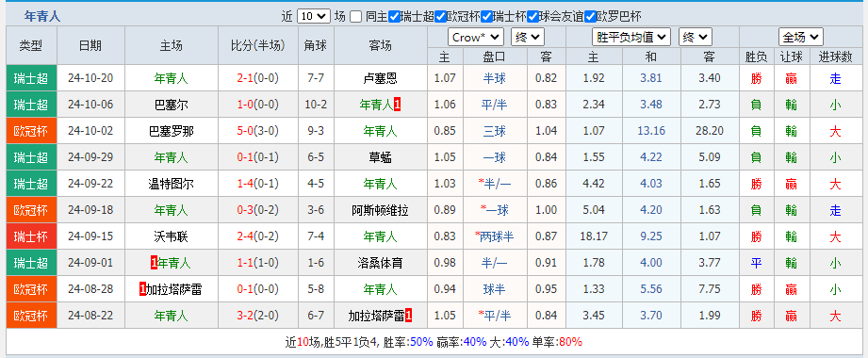The width and height of the screenshot is (868, 358).
Task: Click the 加拉塔萨雷 away team on 24-08-22
Action: tap(377, 316)
